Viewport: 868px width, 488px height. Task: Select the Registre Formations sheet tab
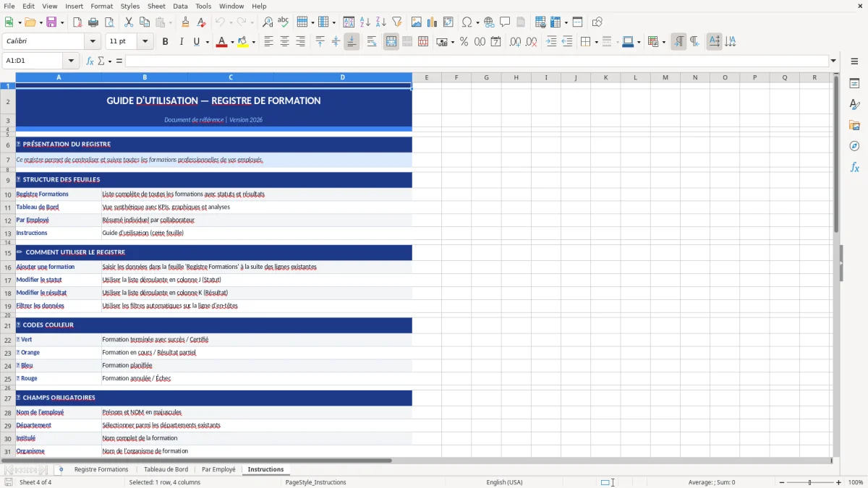click(x=101, y=468)
